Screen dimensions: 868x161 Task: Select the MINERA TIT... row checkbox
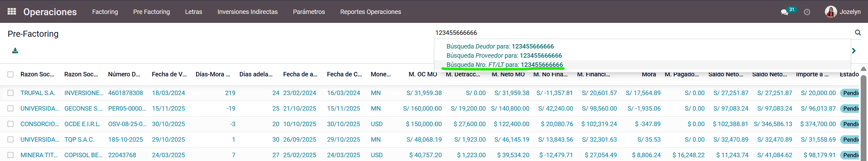click(x=11, y=155)
